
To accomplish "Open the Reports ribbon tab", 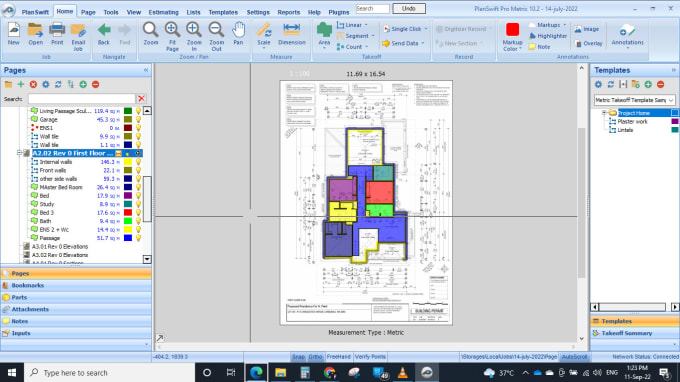I will [288, 12].
